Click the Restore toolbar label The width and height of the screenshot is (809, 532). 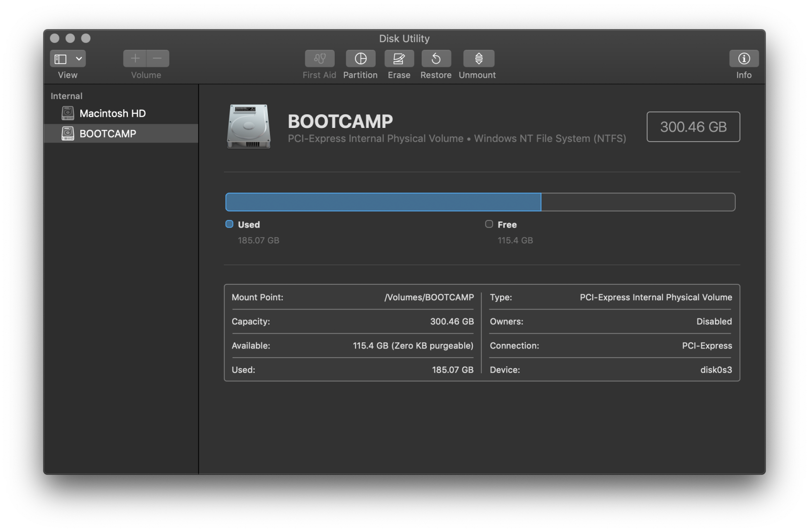[436, 75]
